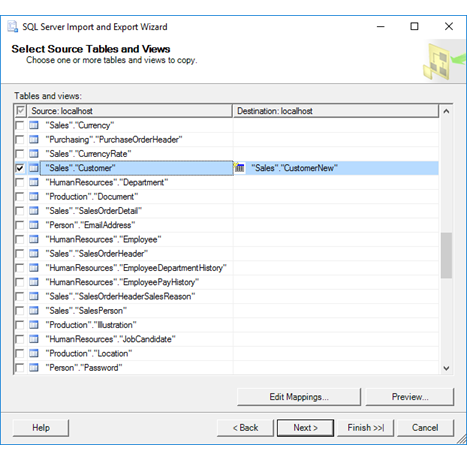
Task: Select the "HumanResources"."JobCandidate" row text
Action: coord(111,339)
